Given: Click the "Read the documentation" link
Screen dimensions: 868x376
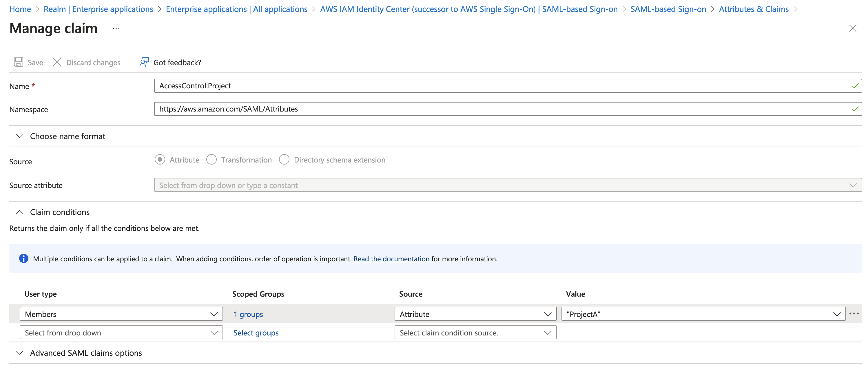Looking at the screenshot, I should (x=391, y=259).
